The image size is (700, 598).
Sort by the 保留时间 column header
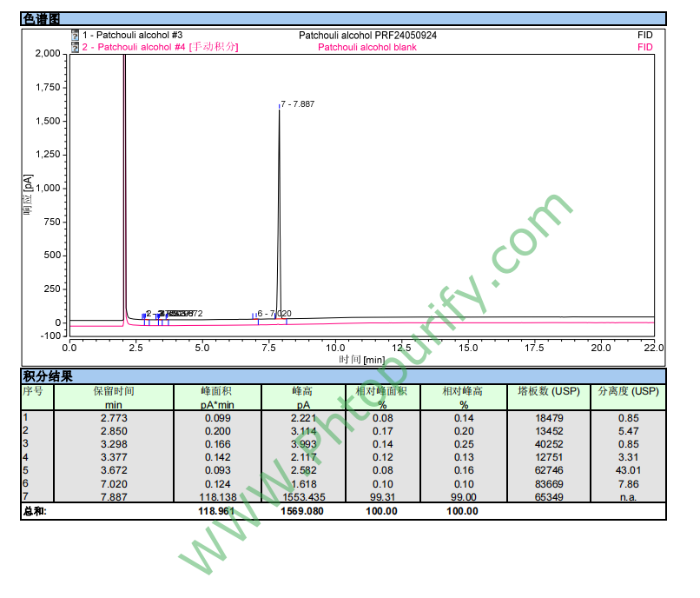[114, 392]
